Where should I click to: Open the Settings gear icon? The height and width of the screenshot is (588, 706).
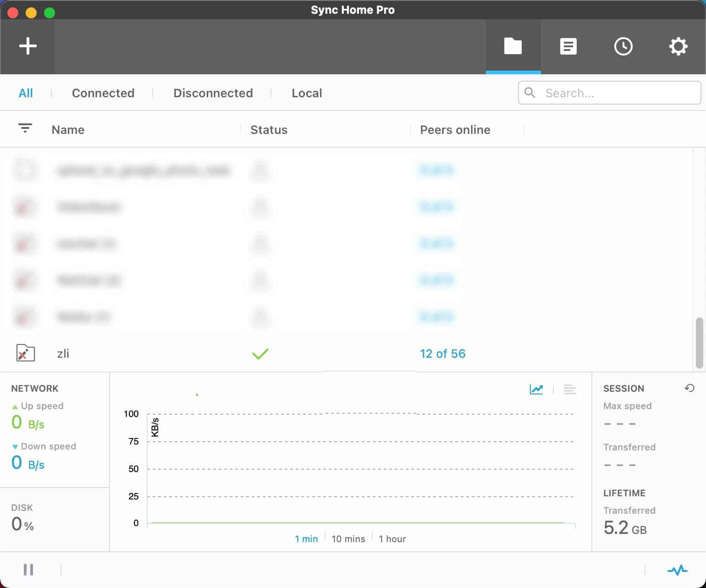[x=678, y=46]
